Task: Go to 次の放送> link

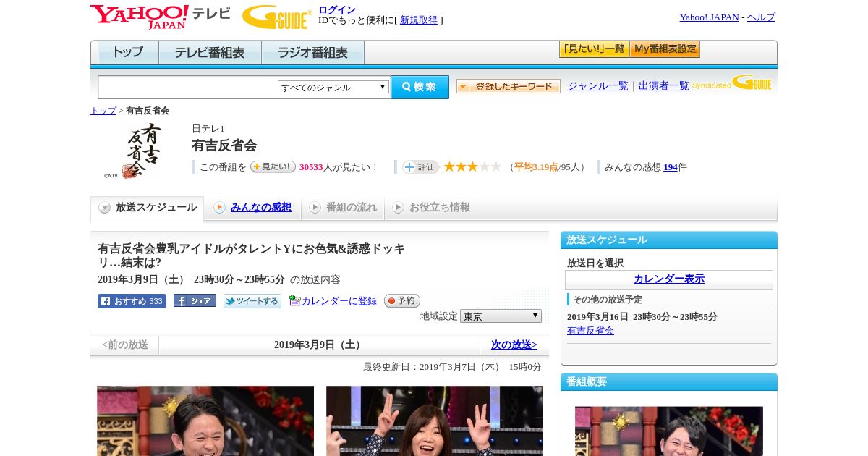Action: pos(514,345)
